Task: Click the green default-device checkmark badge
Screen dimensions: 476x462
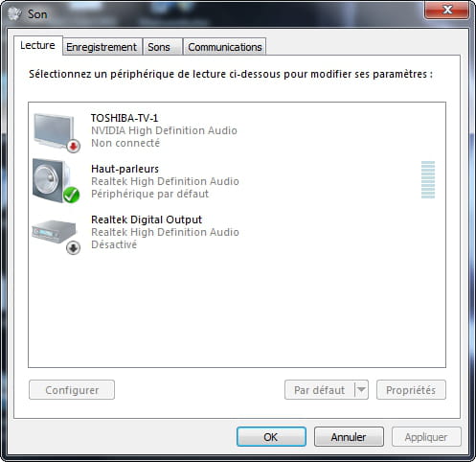Action: pyautogui.click(x=71, y=195)
